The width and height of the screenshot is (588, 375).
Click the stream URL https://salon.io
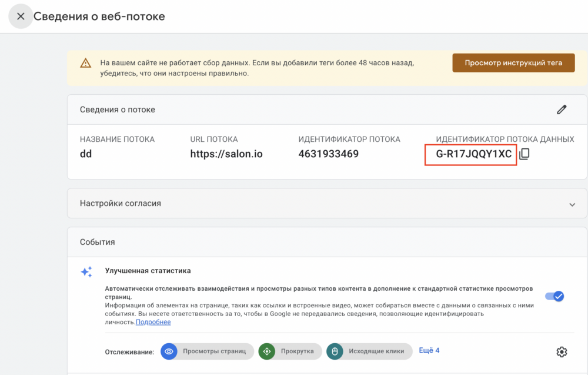click(x=226, y=154)
